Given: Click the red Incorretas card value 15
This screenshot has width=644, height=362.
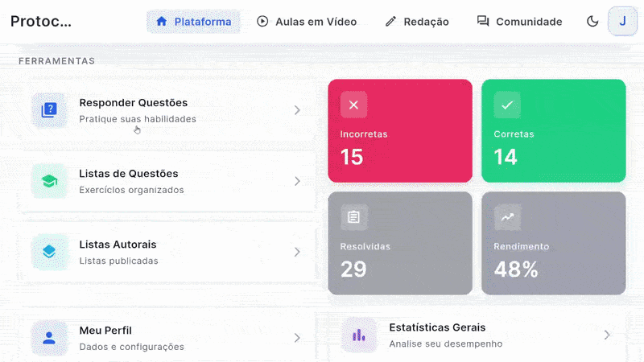Looking at the screenshot, I should pos(352,157).
